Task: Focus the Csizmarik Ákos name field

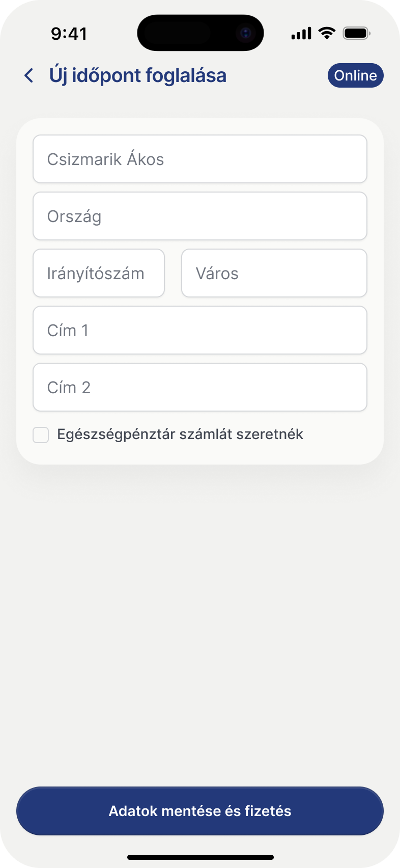Action: [x=200, y=159]
